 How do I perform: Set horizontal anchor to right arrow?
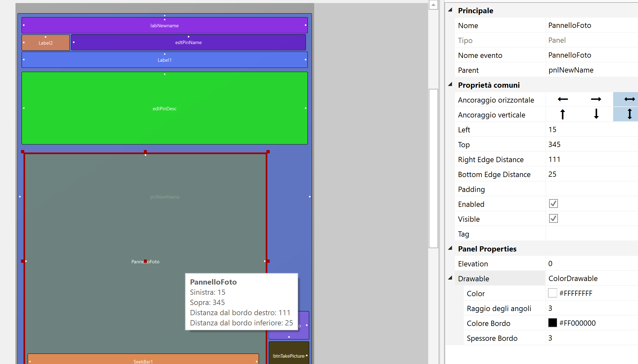(x=596, y=99)
